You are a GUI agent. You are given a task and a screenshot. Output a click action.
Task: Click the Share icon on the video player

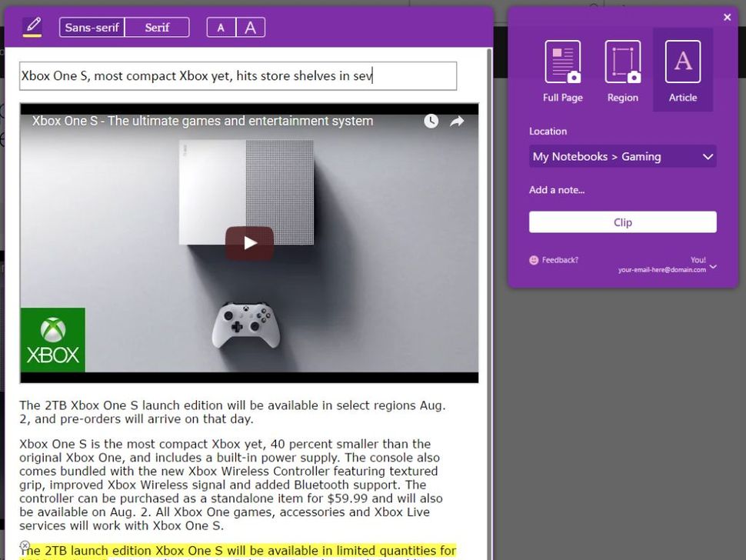[x=457, y=121]
